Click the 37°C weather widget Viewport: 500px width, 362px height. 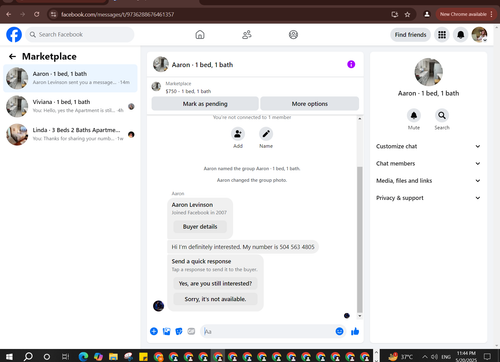[x=400, y=357]
